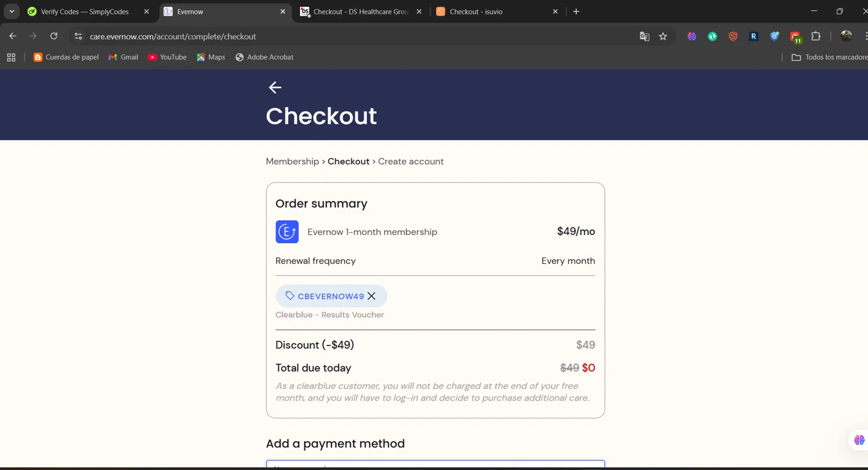Click the payment method input field
868x470 pixels.
[x=435, y=465]
